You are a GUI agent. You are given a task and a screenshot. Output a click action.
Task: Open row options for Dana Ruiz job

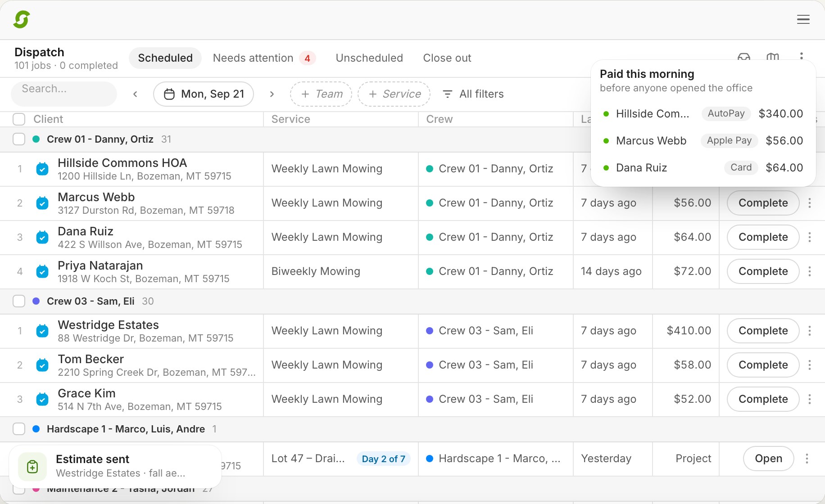[810, 237]
